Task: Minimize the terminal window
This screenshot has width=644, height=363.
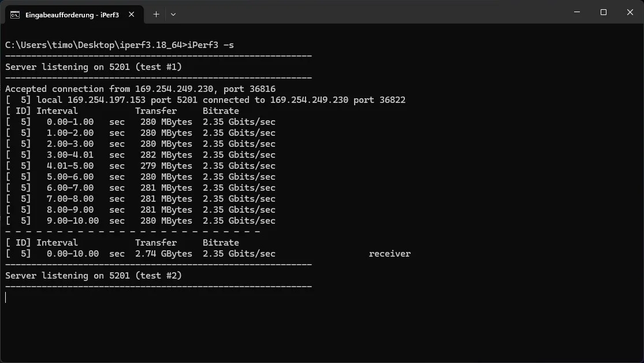Action: click(576, 12)
